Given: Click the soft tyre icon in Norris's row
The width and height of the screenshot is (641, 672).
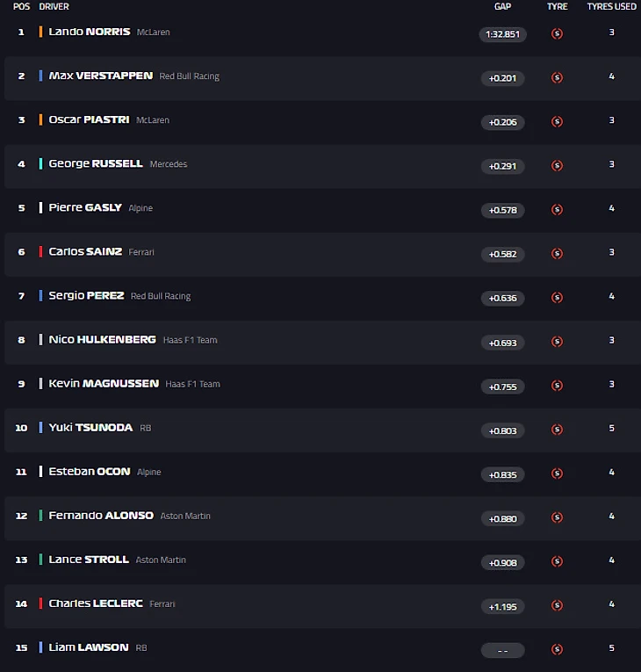Looking at the screenshot, I should pyautogui.click(x=557, y=34).
